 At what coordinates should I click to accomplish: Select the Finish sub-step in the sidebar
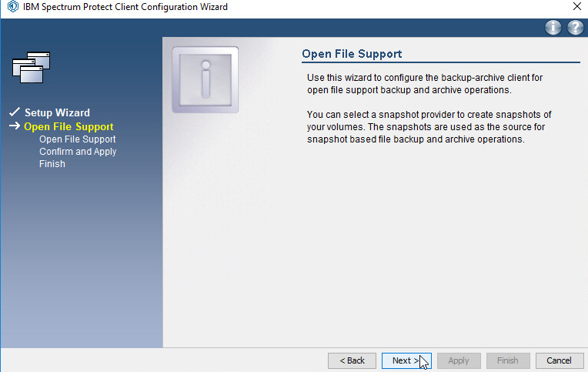coord(52,164)
